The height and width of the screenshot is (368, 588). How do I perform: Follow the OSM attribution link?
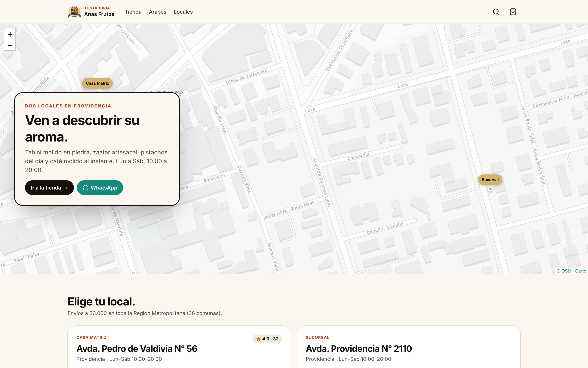(x=566, y=271)
